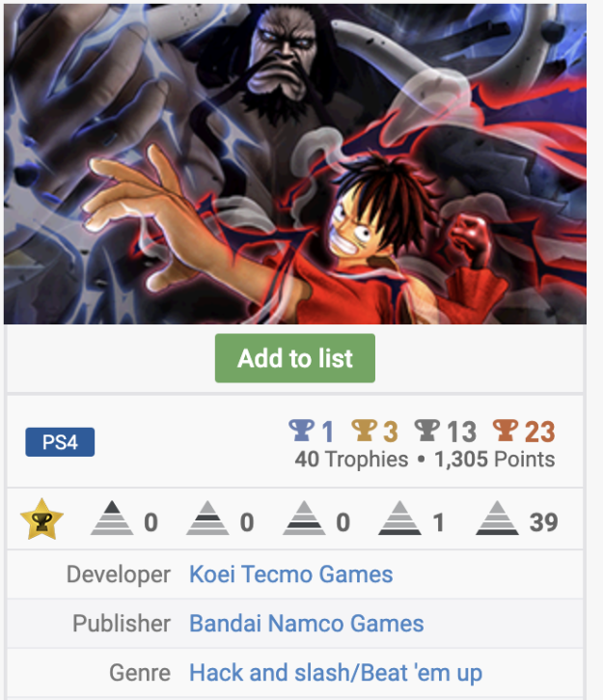Click the bronze trophy count 23
The image size is (603, 700).
[x=539, y=432]
